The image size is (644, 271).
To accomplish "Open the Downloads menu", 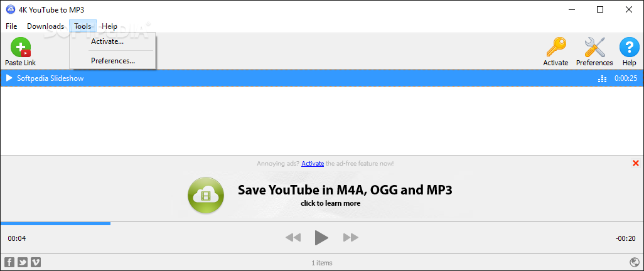I will 45,26.
